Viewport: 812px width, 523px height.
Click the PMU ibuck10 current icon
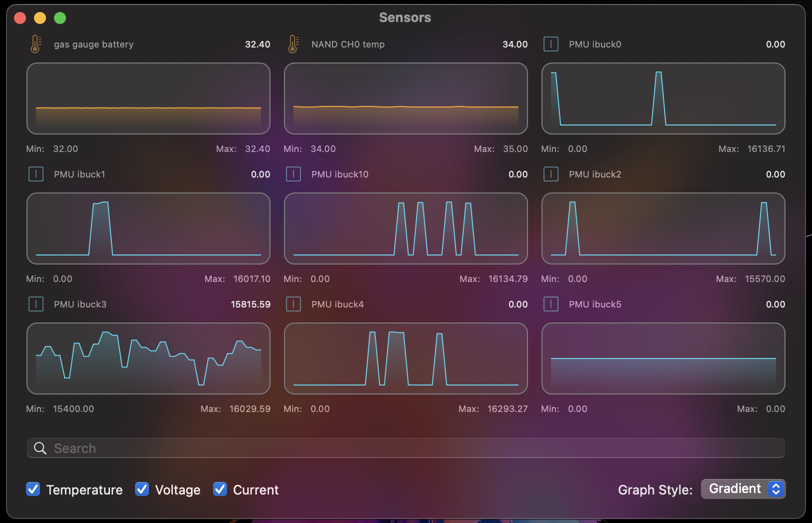293,174
